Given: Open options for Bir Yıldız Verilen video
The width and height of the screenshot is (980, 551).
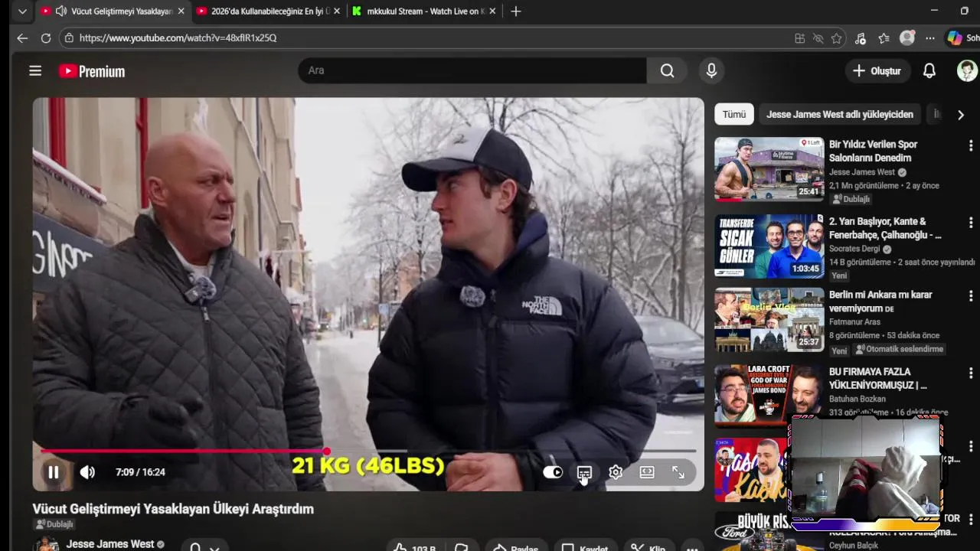Looking at the screenshot, I should pyautogui.click(x=971, y=145).
